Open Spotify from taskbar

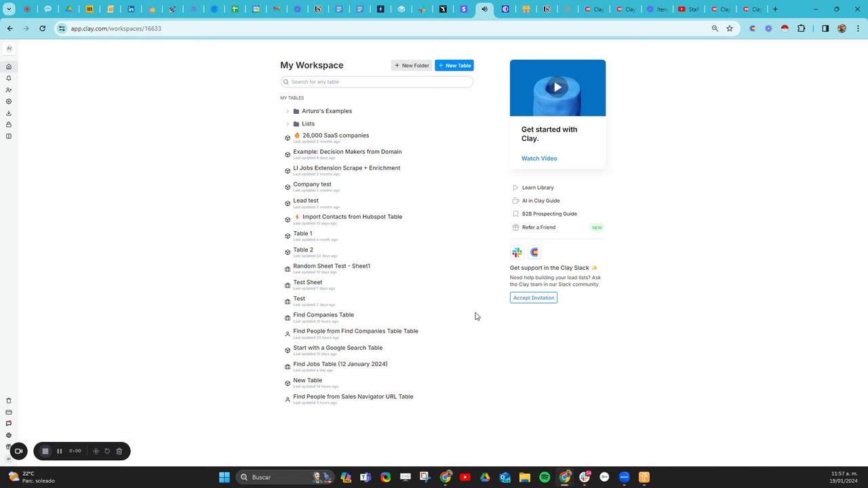point(545,477)
